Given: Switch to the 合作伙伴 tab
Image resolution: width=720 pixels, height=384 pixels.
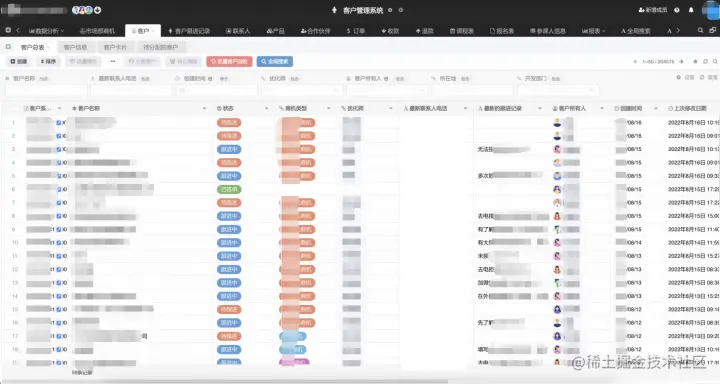Looking at the screenshot, I should 315,31.
